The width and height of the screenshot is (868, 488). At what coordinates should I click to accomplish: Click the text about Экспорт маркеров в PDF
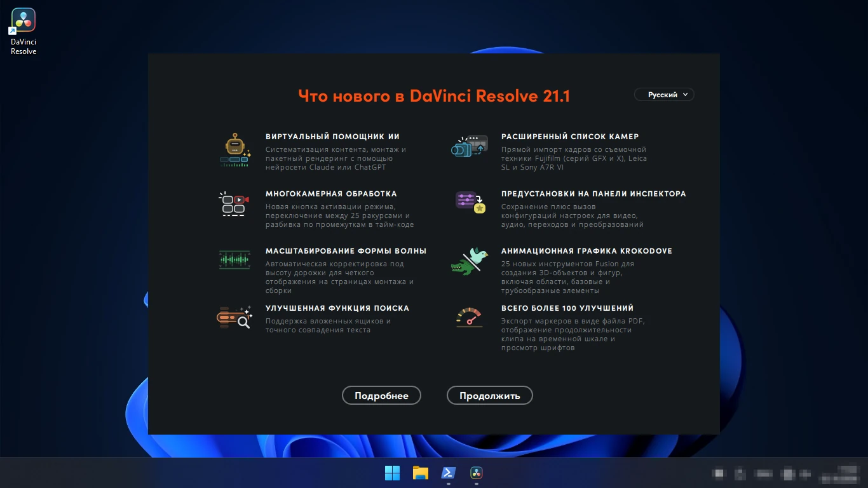point(573,334)
